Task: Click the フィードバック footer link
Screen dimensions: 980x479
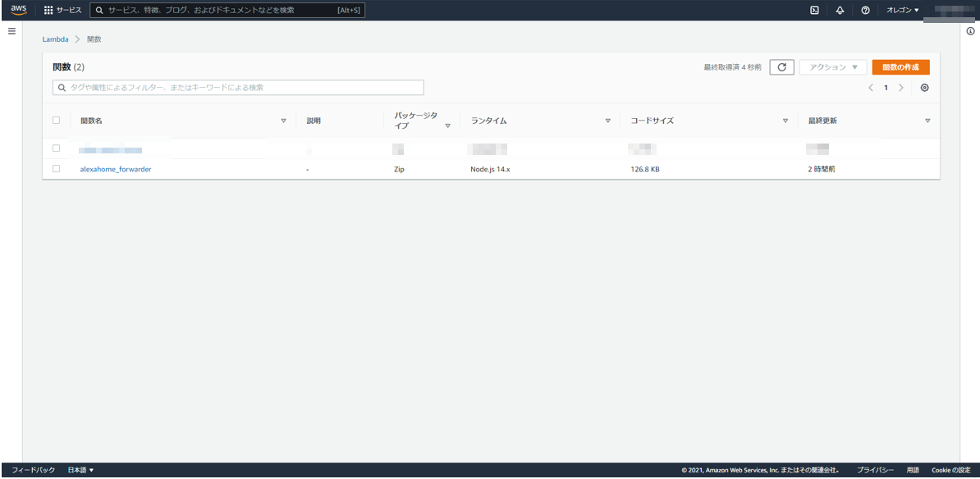Action: tap(34, 470)
